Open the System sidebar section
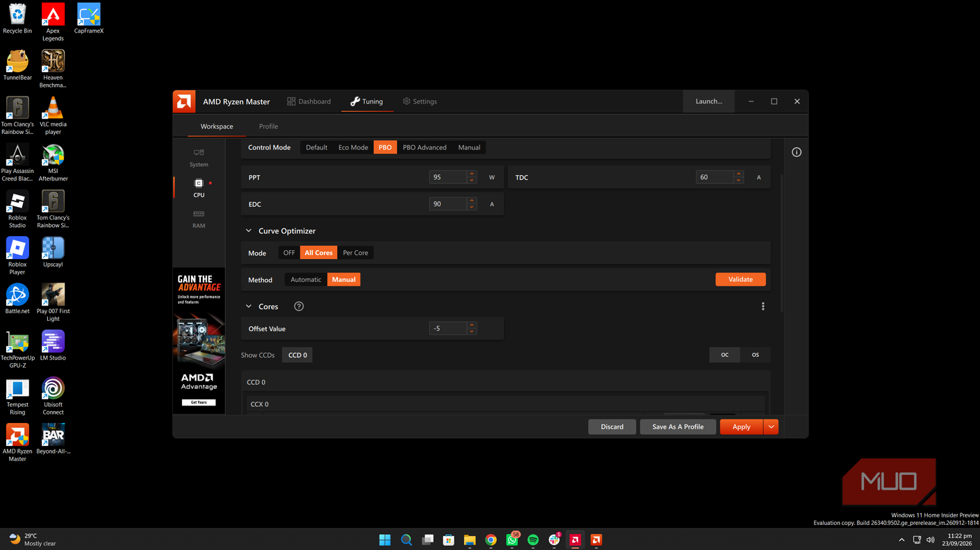Viewport: 980px width, 550px height. click(x=199, y=158)
